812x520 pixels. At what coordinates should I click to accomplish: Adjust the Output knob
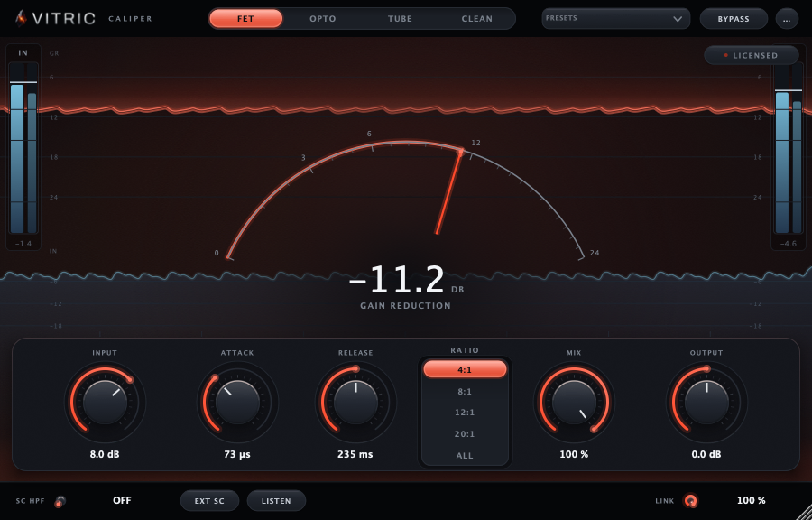click(x=706, y=403)
